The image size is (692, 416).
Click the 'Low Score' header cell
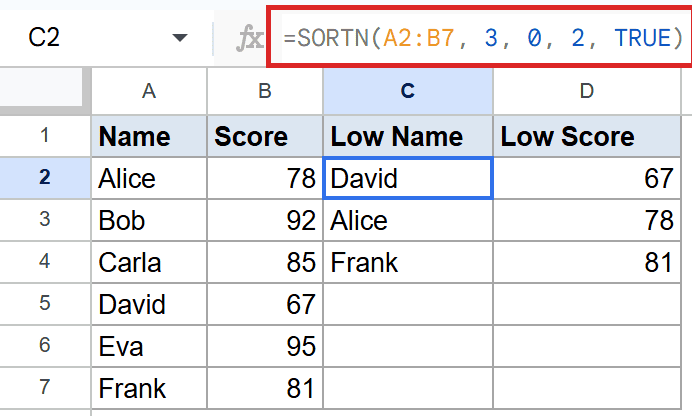pos(587,136)
